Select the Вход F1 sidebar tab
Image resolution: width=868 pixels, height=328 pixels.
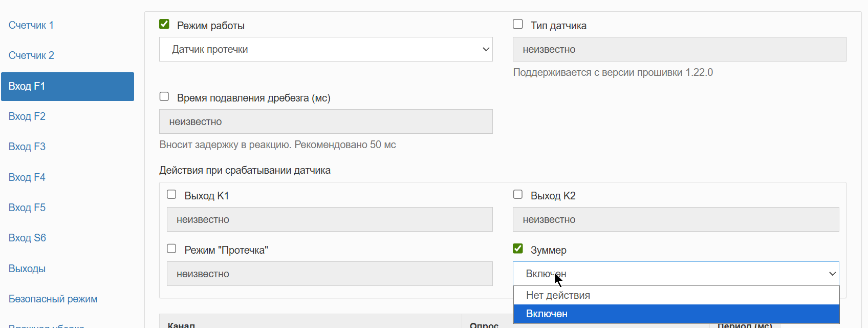pyautogui.click(x=67, y=86)
